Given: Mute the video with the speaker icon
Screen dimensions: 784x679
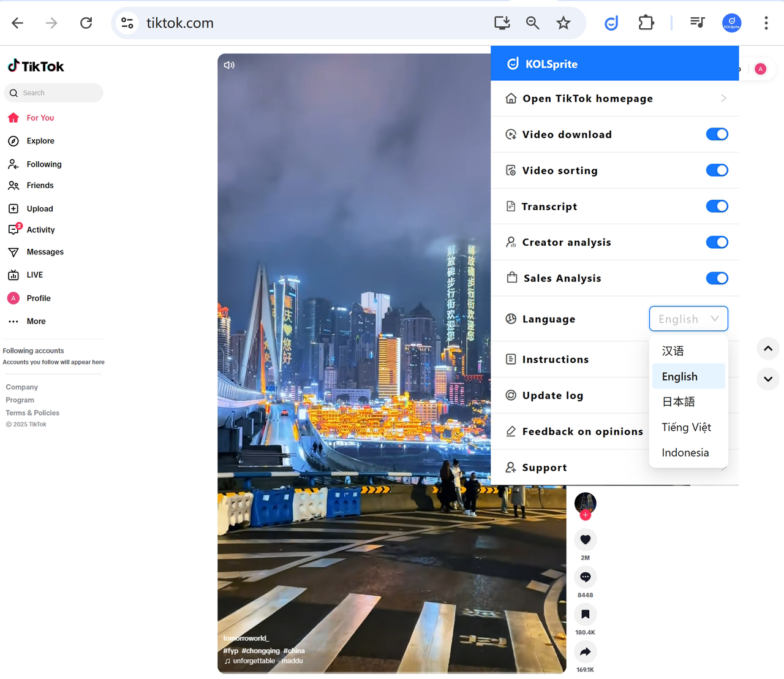Looking at the screenshot, I should pyautogui.click(x=230, y=65).
